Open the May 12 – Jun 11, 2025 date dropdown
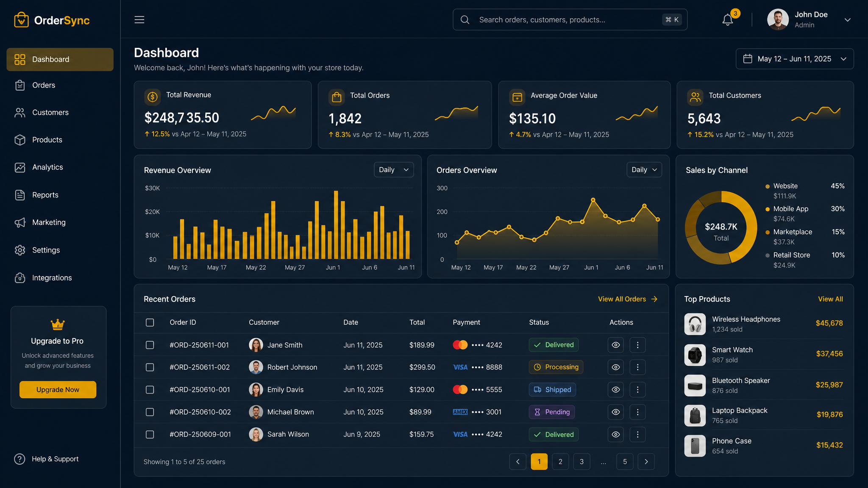The image size is (868, 488). tap(795, 59)
